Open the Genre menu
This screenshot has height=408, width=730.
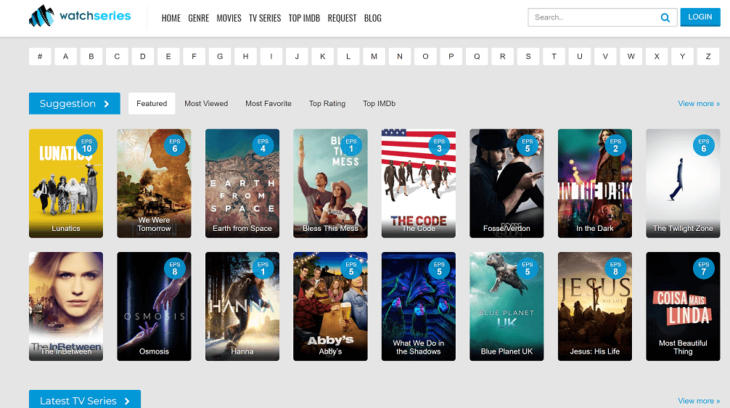[198, 17]
